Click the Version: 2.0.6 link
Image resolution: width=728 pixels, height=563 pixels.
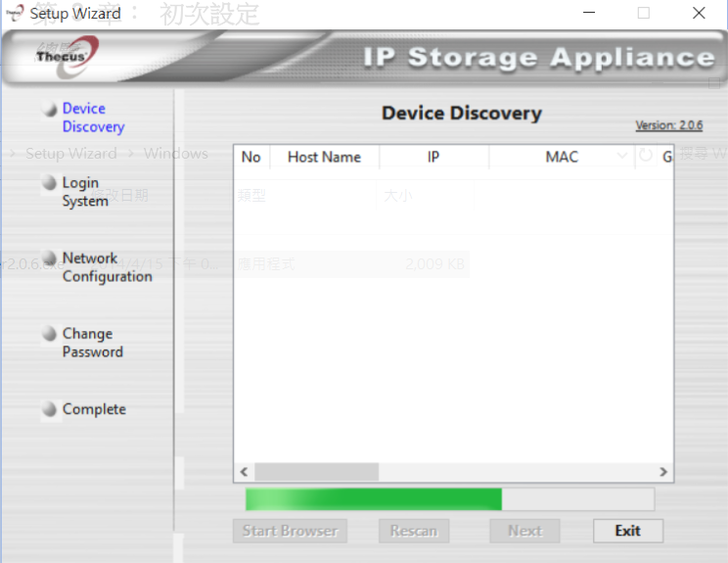coord(669,125)
